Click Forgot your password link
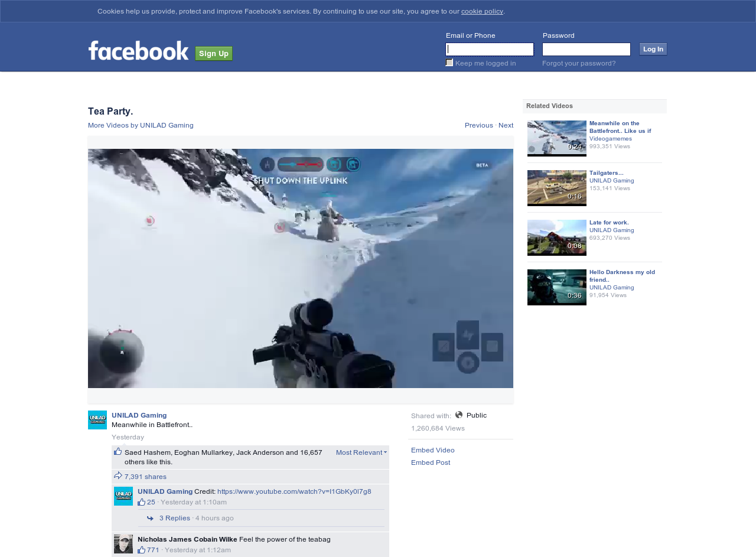This screenshot has width=756, height=557. [x=579, y=63]
